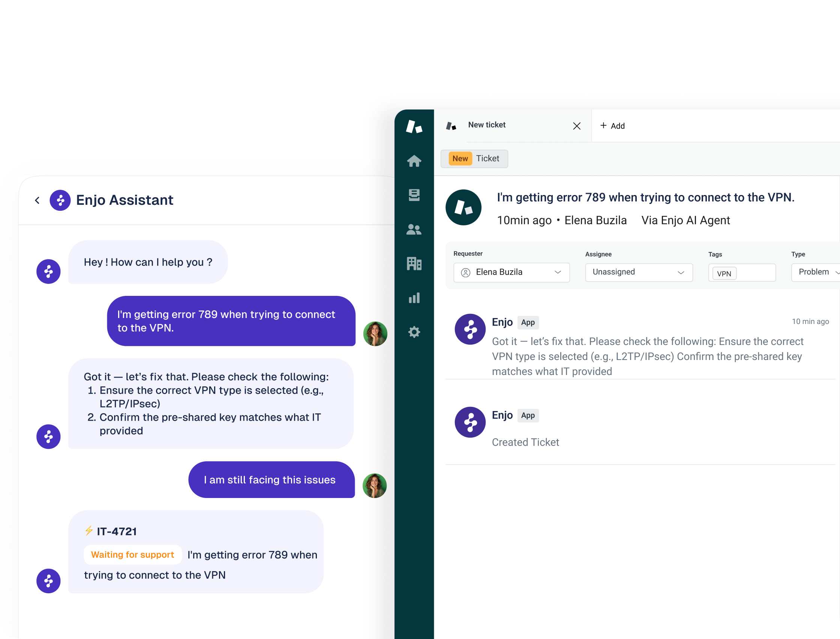840x639 pixels.
Task: Click the New Ticket status badge
Action: click(x=474, y=159)
